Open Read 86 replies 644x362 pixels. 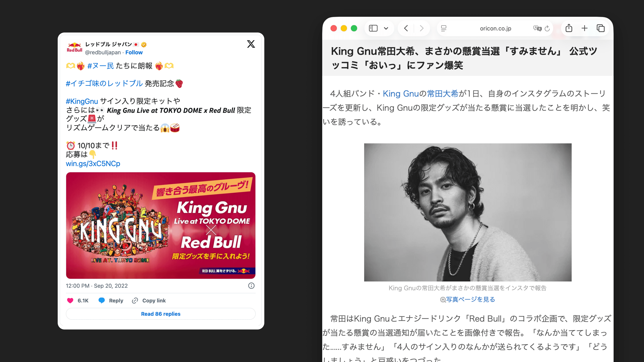click(x=161, y=314)
